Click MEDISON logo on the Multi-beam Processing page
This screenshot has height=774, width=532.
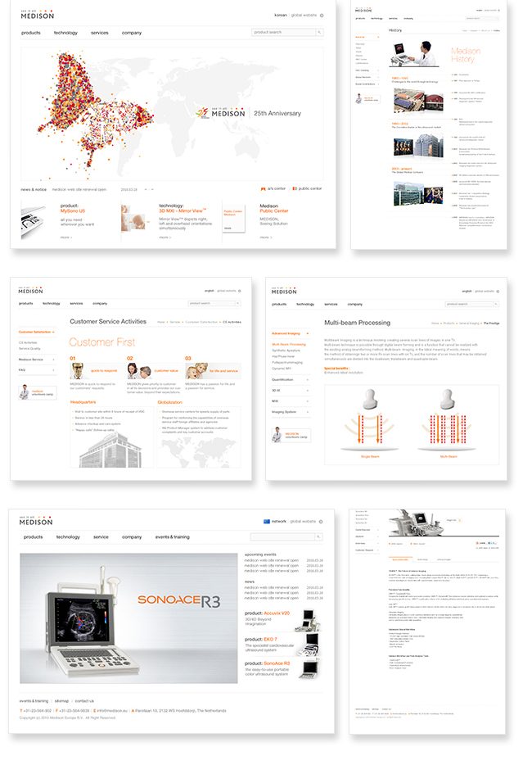284,291
